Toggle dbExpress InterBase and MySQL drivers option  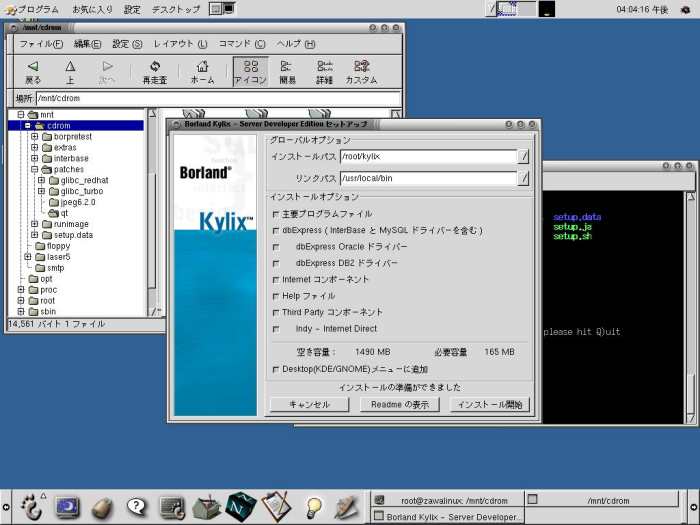pos(276,231)
